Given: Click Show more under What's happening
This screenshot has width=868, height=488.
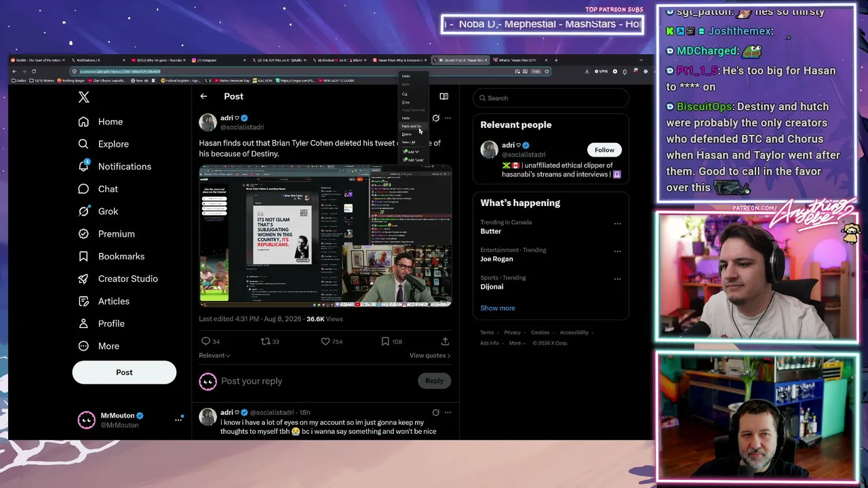Looking at the screenshot, I should (498, 308).
